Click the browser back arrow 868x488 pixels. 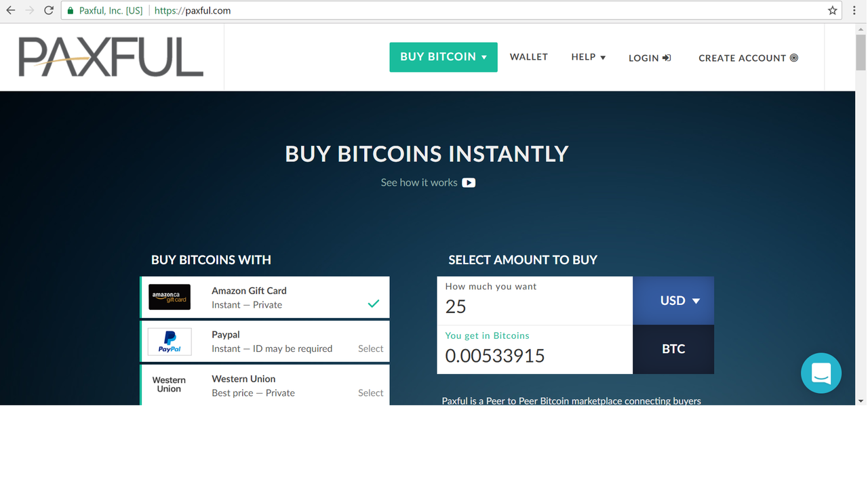(x=10, y=11)
